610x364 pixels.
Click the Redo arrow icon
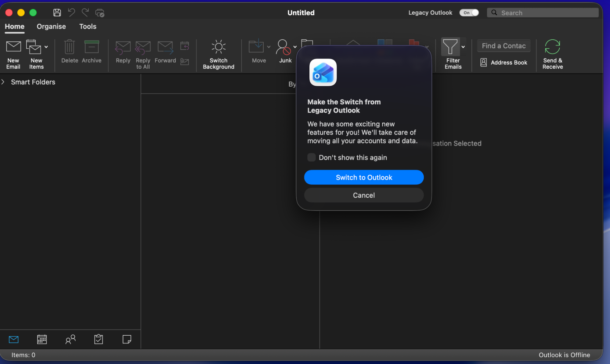tap(85, 13)
